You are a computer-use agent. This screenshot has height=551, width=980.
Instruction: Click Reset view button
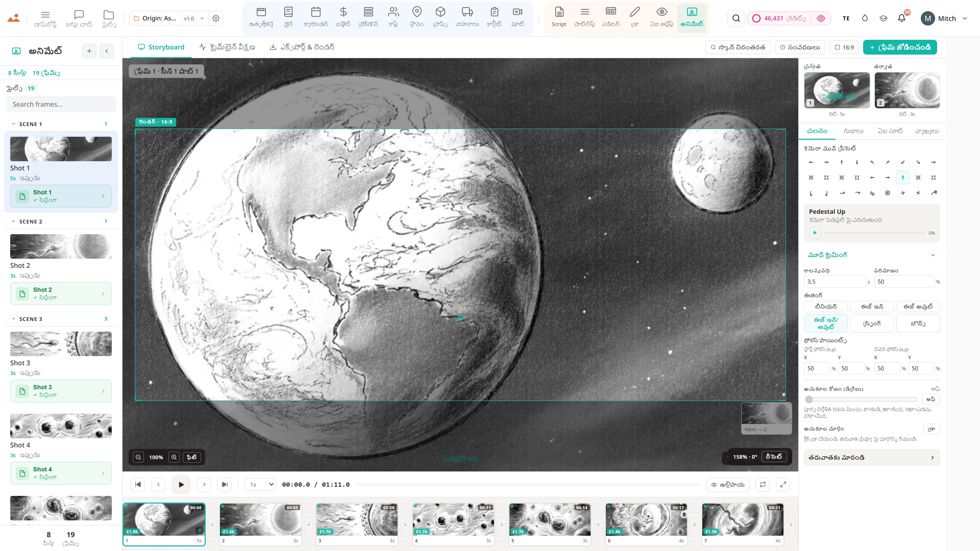[x=774, y=457]
